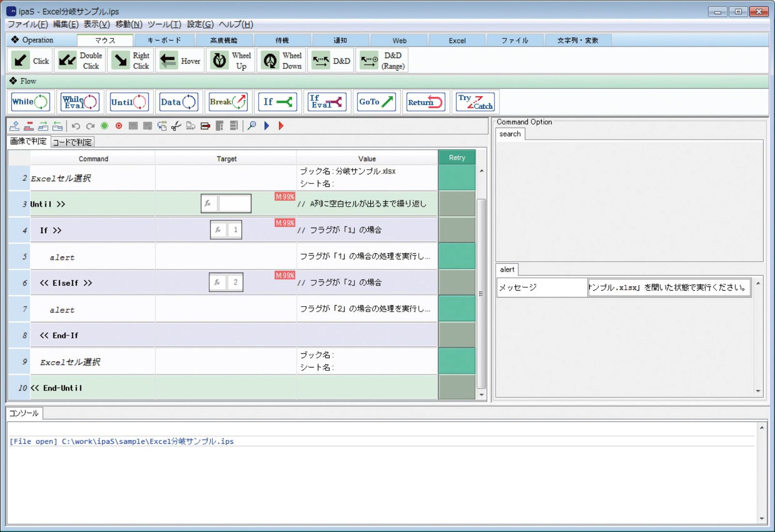Toggle the Retry cell for row 2

point(456,178)
